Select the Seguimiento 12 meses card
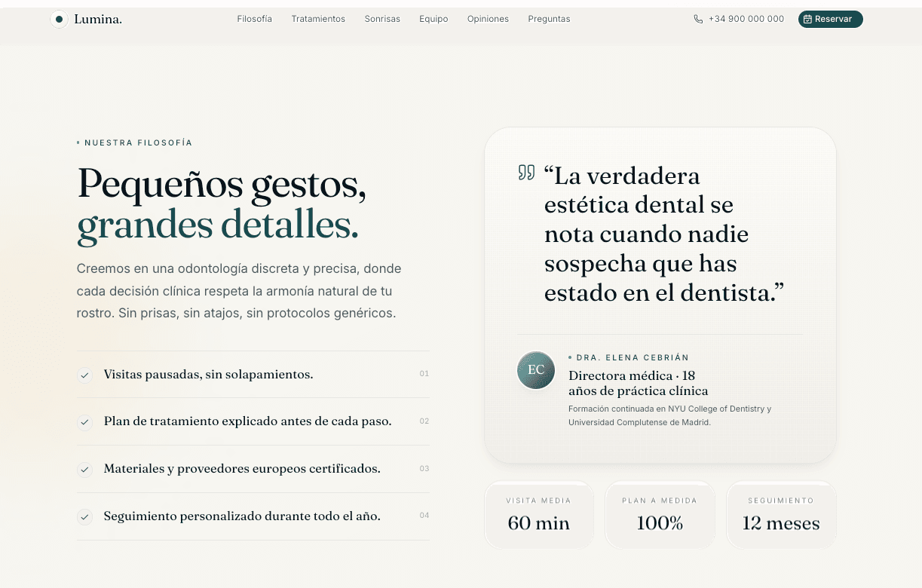The width and height of the screenshot is (922, 588). coord(781,515)
